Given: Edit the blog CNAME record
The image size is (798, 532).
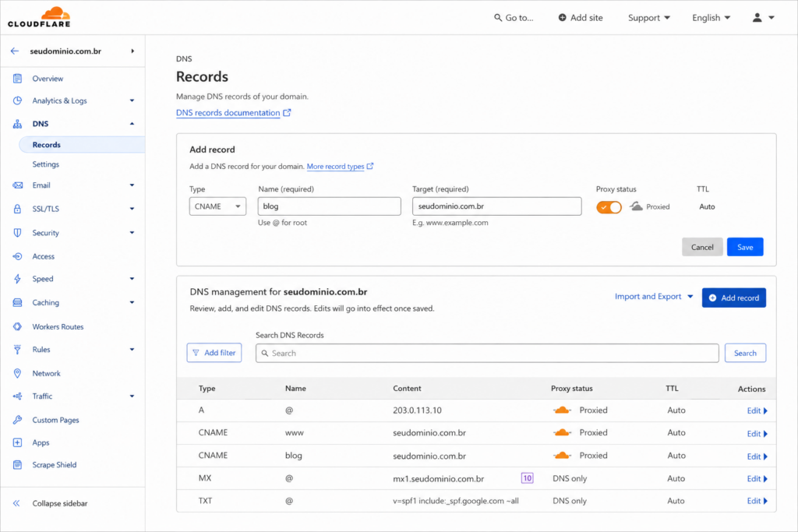Looking at the screenshot, I should 757,456.
